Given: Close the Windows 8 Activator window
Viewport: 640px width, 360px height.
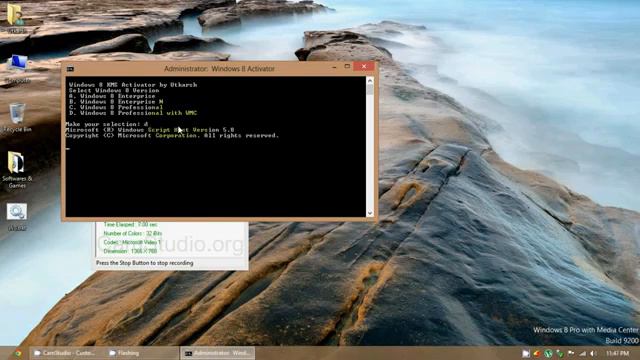Looking at the screenshot, I should coord(364,67).
